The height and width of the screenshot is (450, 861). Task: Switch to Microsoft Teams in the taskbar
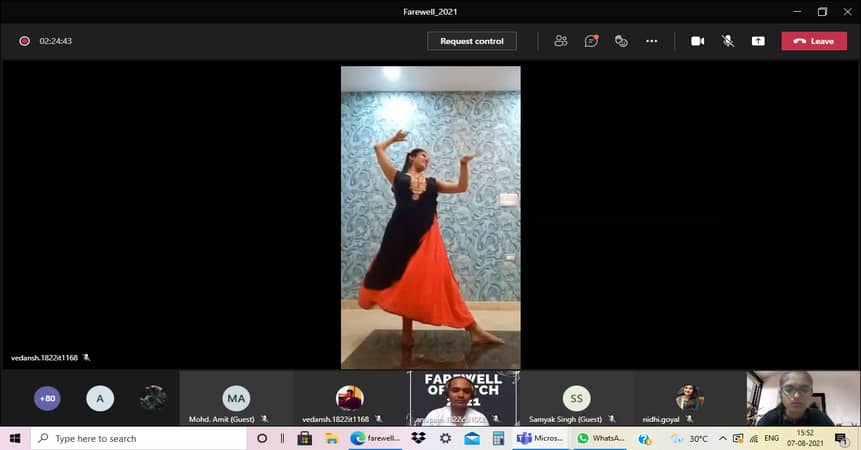(x=541, y=439)
